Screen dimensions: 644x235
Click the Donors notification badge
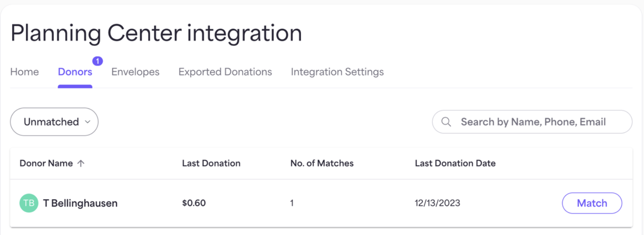tap(98, 61)
